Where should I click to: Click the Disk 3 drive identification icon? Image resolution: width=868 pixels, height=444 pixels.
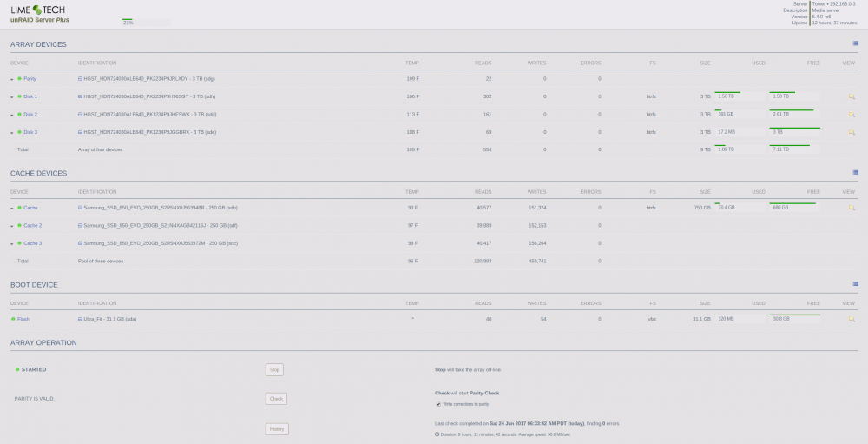coord(80,132)
